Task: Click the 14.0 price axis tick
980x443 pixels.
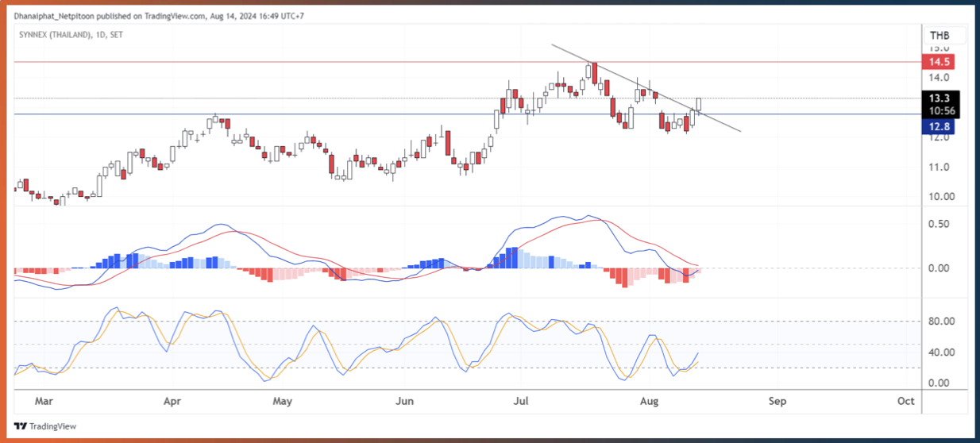Action: pyautogui.click(x=939, y=78)
